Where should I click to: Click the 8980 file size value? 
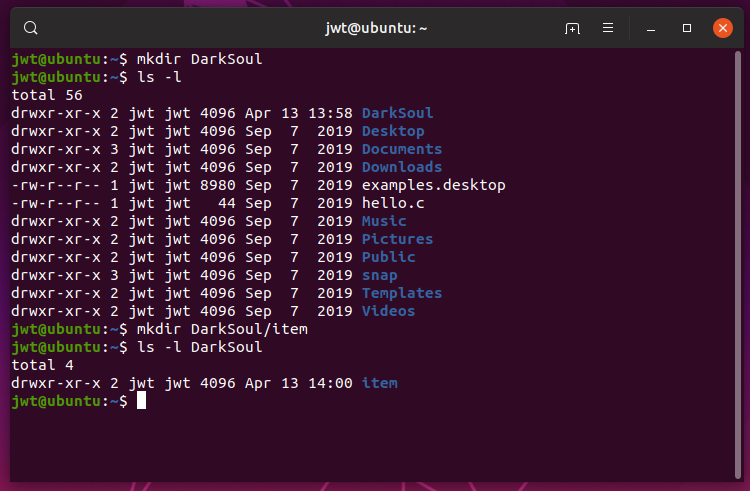click(x=218, y=185)
